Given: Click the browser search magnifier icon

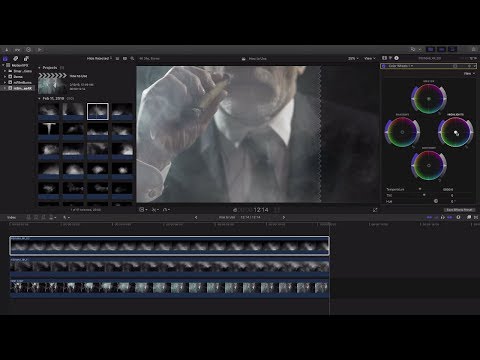Looking at the screenshot, I should (132, 58).
